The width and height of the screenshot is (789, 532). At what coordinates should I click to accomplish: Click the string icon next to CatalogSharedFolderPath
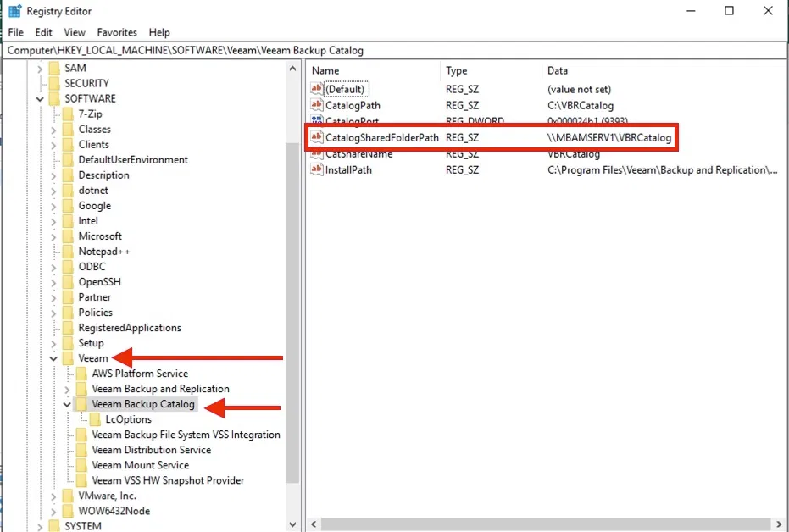pyautogui.click(x=316, y=137)
